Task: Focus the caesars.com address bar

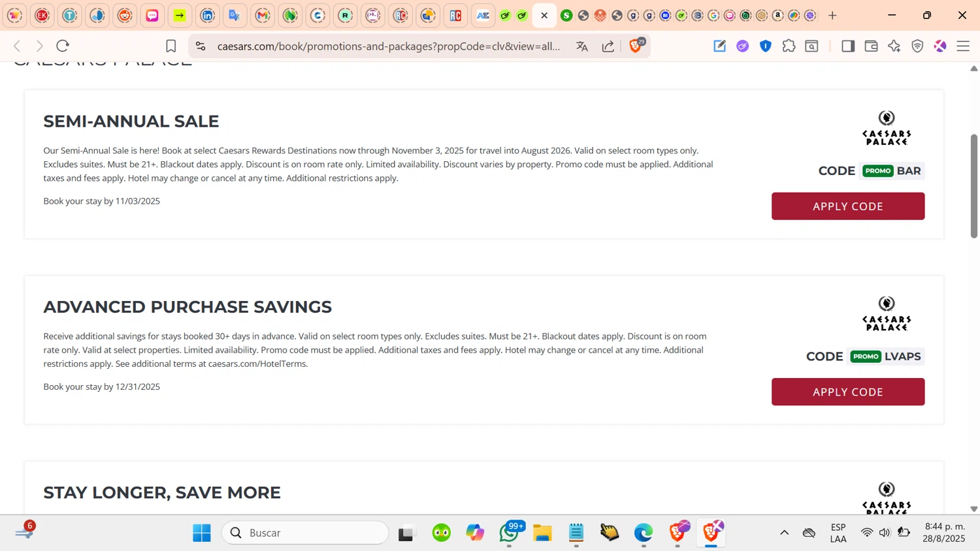Action: point(389,46)
